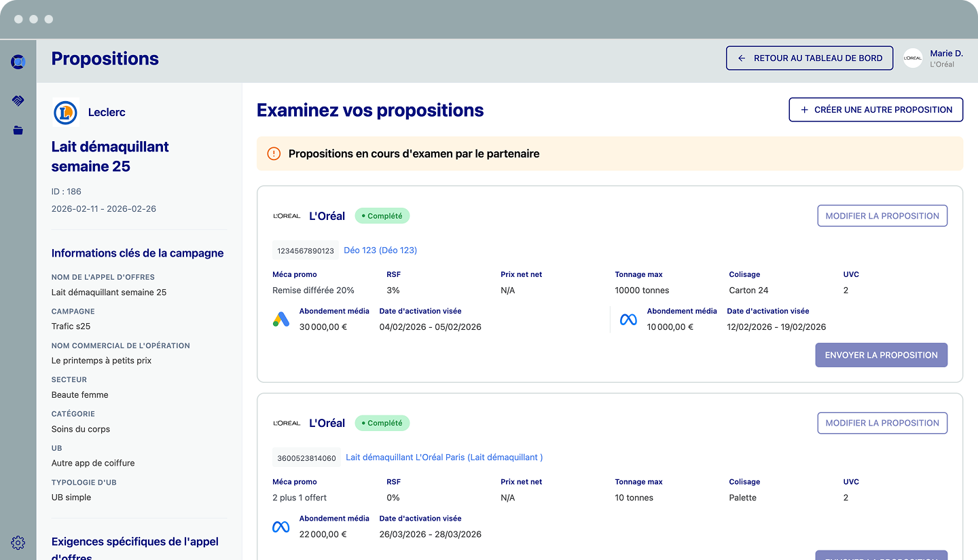
Task: Click the Autre app de coiffure value
Action: tap(93, 463)
